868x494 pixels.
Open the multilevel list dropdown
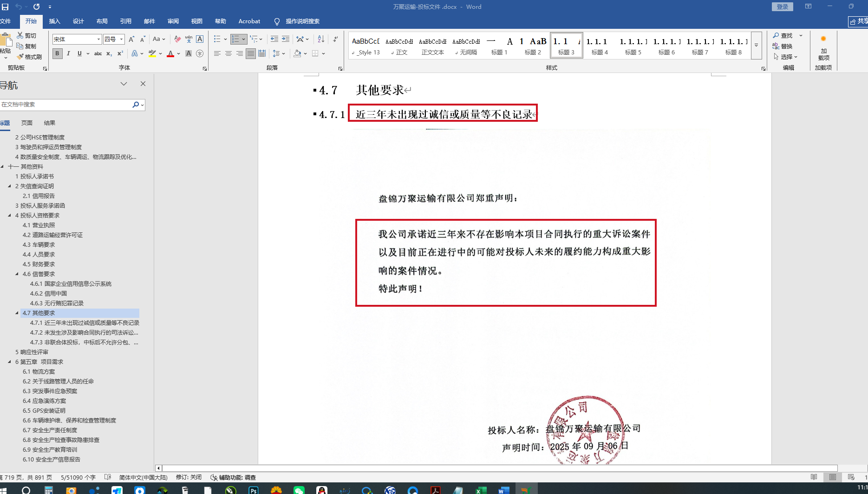(256, 40)
